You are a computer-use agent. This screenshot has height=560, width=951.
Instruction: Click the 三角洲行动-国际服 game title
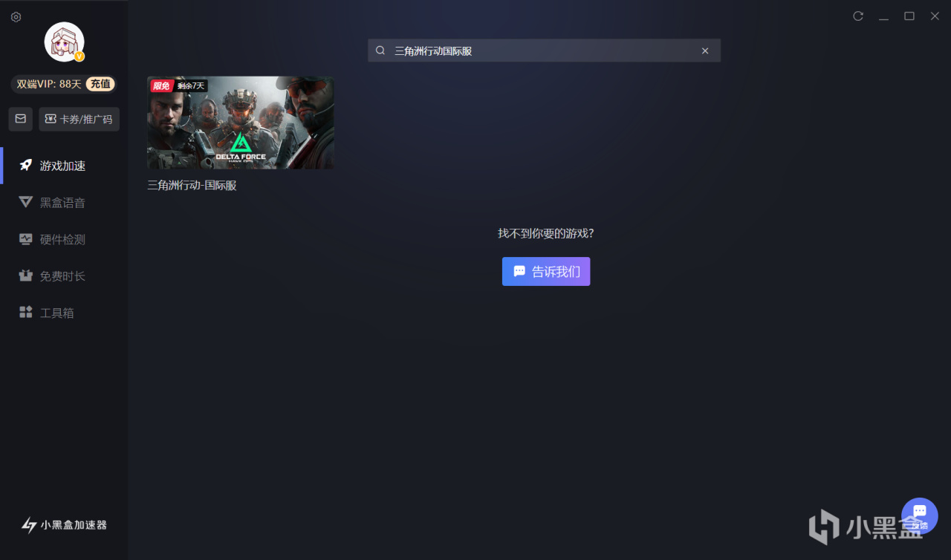pos(192,186)
